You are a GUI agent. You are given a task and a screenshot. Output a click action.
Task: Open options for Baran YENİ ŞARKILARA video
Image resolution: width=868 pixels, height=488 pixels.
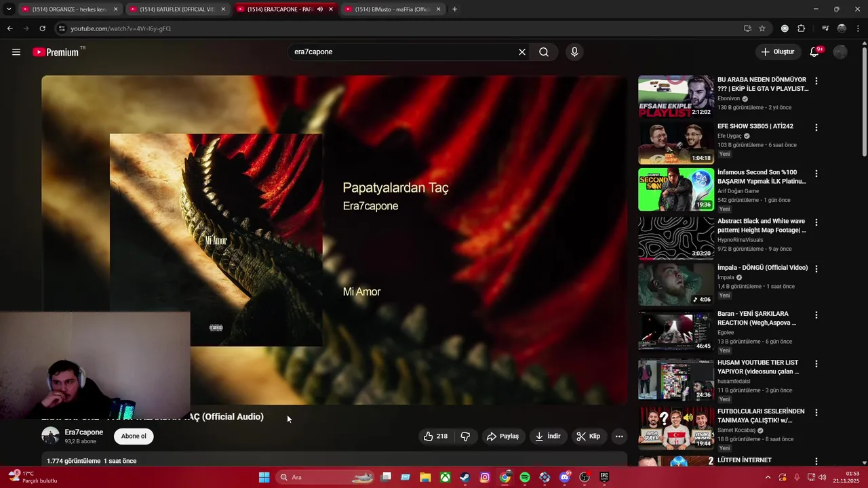pyautogui.click(x=816, y=315)
